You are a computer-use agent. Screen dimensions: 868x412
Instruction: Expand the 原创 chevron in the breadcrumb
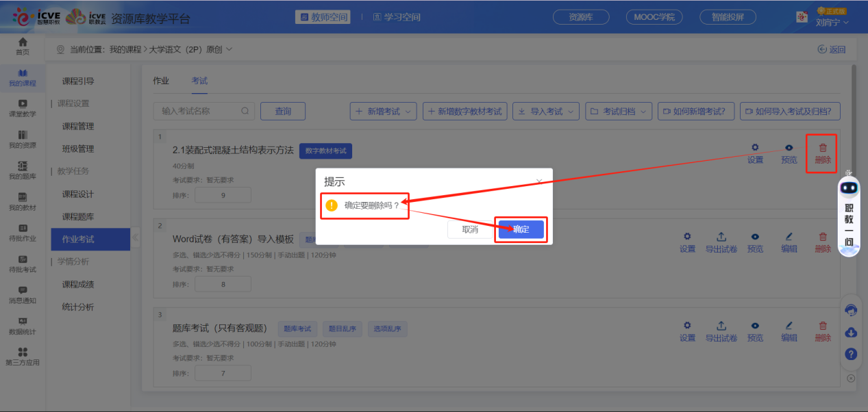tap(229, 49)
